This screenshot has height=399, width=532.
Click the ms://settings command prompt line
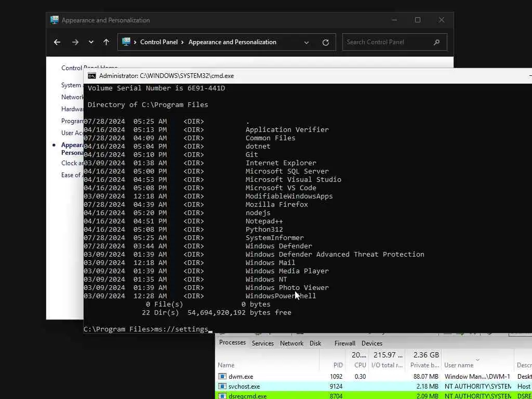(x=148, y=329)
